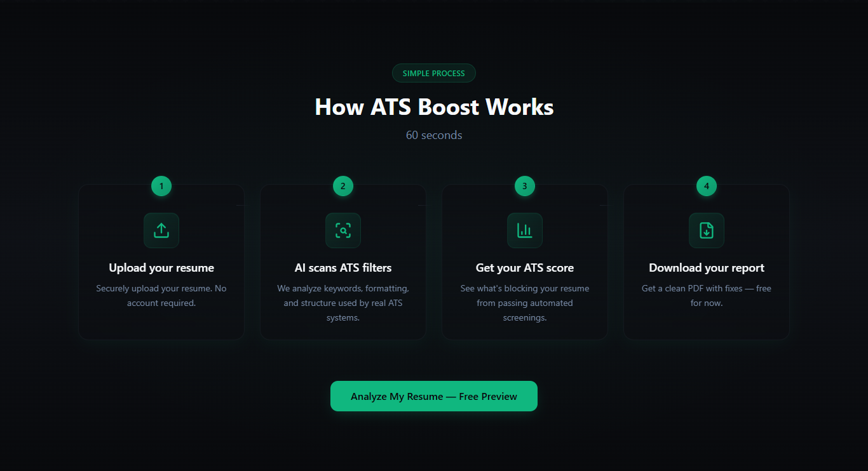Select the upload resume icon
The image size is (868, 471).
tap(161, 230)
